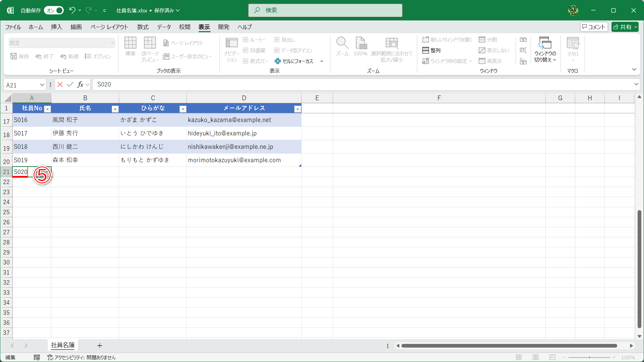Toggle the 自動保存 autosave switch
The width and height of the screenshot is (644, 362).
(54, 10)
